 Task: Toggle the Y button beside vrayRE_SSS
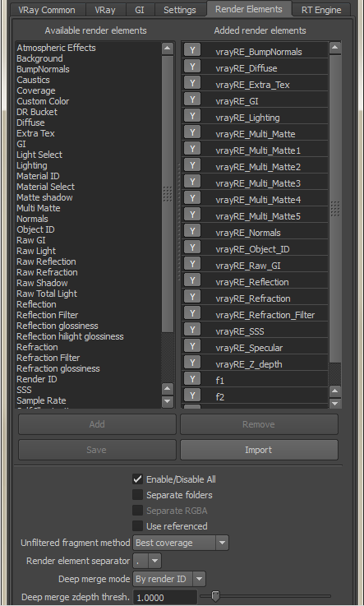tap(191, 330)
